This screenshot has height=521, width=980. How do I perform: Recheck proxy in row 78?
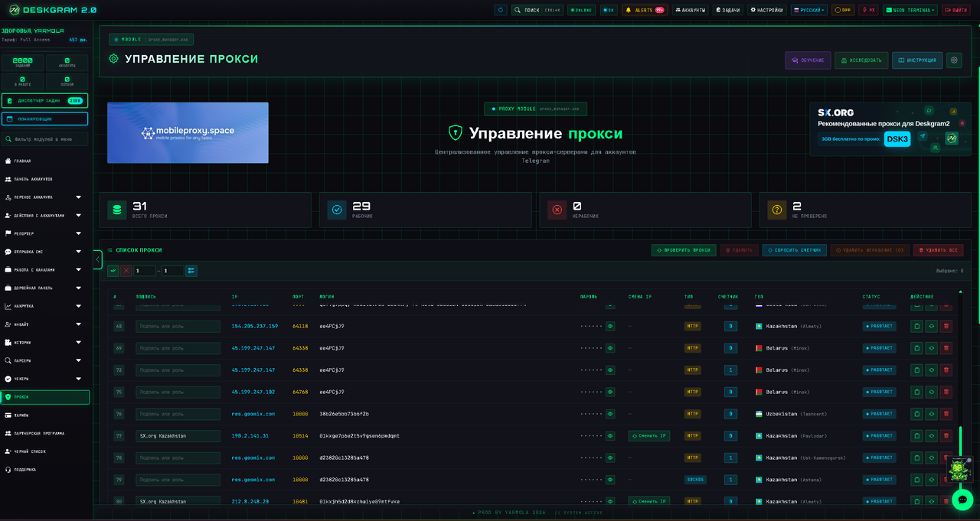(x=932, y=458)
